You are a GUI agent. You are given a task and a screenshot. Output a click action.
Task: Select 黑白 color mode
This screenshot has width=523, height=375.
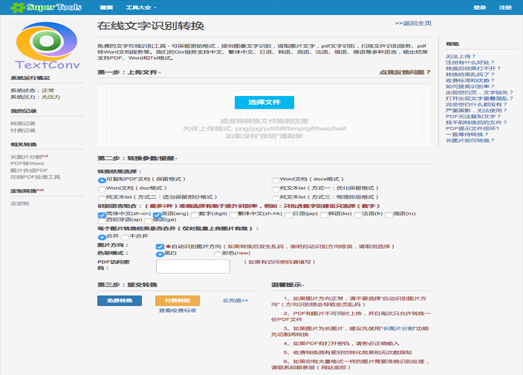click(160, 254)
